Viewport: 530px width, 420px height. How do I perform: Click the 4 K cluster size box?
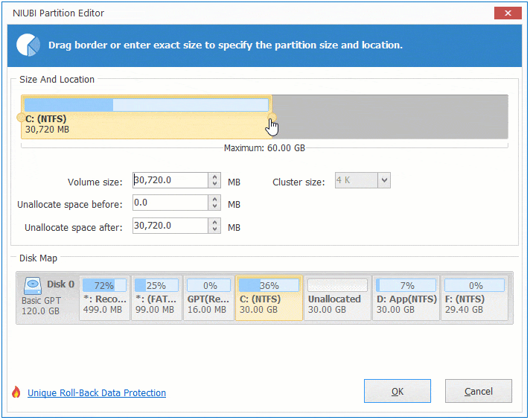[357, 180]
